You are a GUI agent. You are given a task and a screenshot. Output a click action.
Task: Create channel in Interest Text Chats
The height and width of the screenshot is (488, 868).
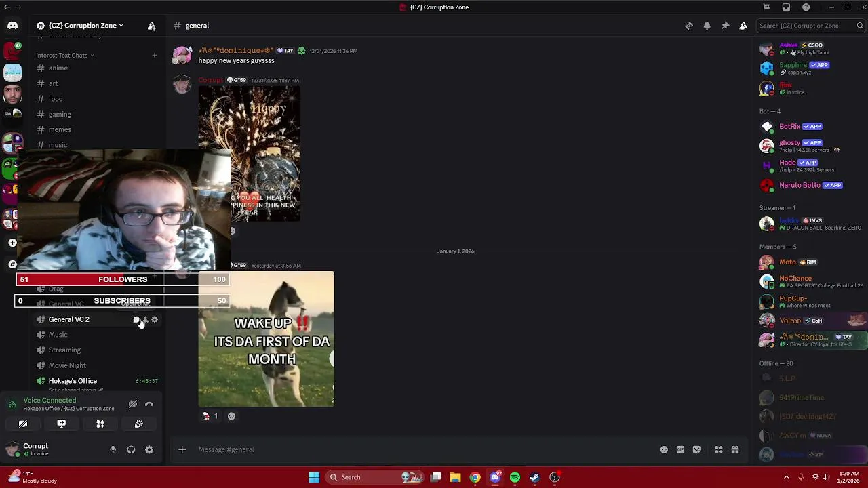click(155, 55)
